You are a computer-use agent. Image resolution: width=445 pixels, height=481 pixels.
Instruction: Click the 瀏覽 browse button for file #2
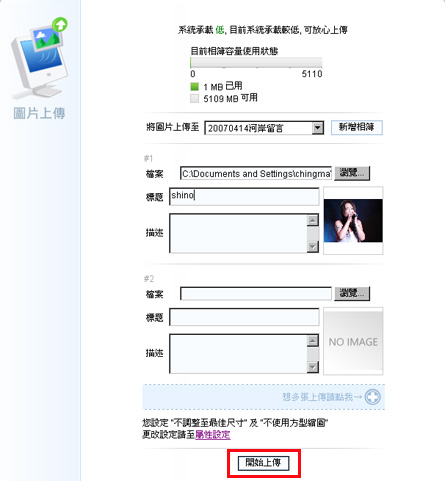coord(352,293)
